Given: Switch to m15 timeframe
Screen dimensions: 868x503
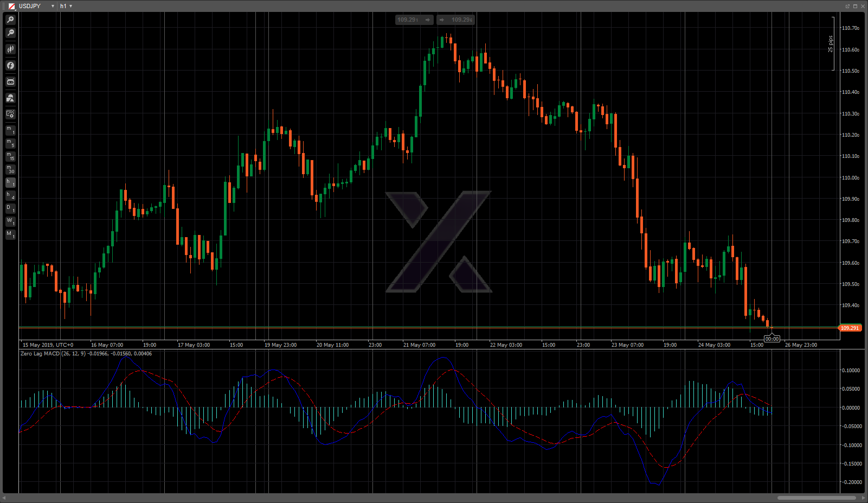Looking at the screenshot, I should click(x=10, y=156).
